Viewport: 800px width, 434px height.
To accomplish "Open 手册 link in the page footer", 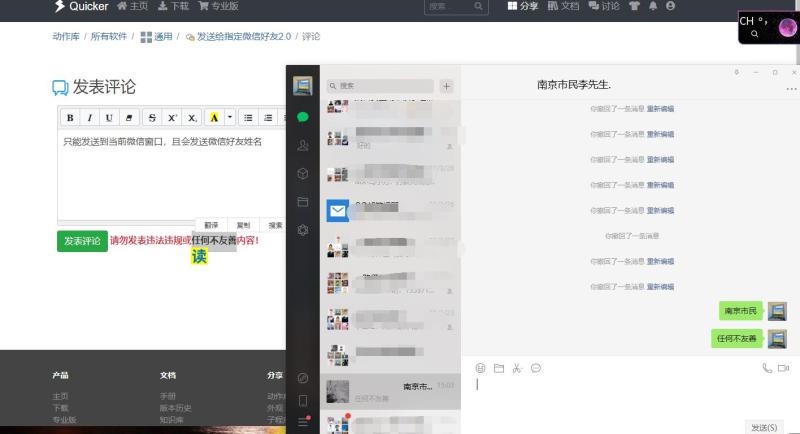I will [x=168, y=396].
